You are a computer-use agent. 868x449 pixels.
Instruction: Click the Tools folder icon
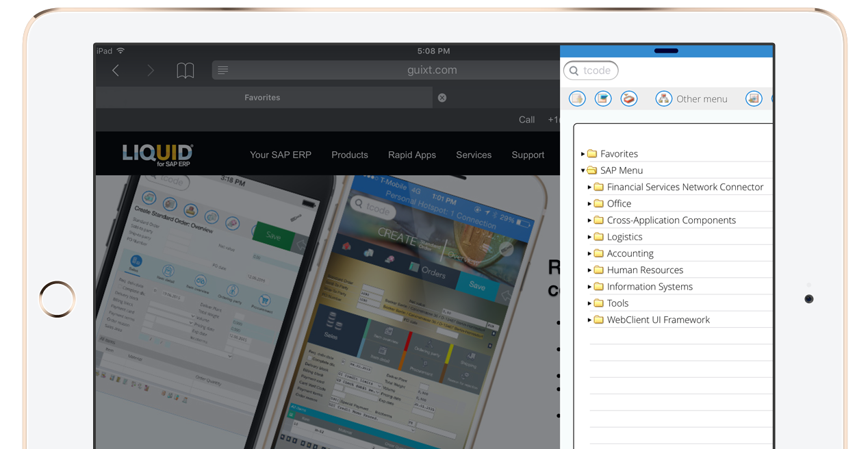coord(599,303)
